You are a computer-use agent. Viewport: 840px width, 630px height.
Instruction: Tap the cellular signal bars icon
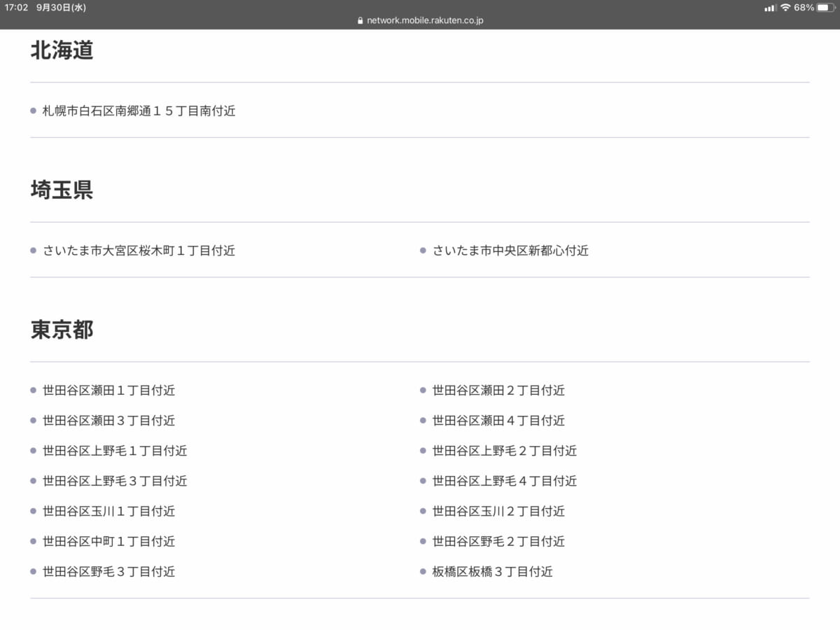770,8
